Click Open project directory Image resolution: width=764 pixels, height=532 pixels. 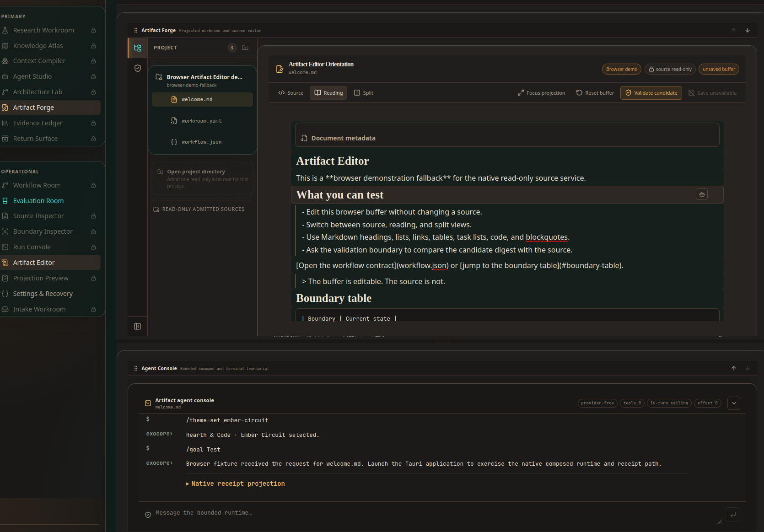pos(202,179)
